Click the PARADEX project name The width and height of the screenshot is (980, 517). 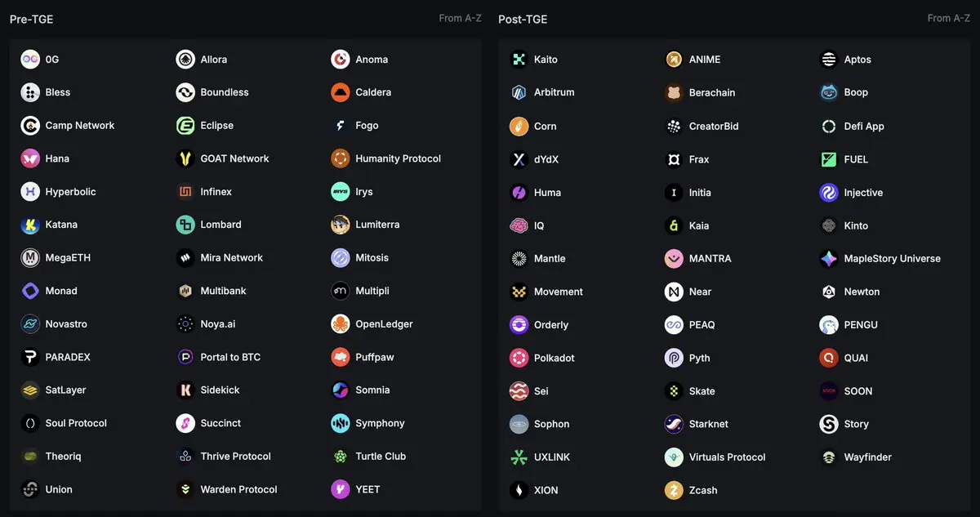[x=68, y=357]
